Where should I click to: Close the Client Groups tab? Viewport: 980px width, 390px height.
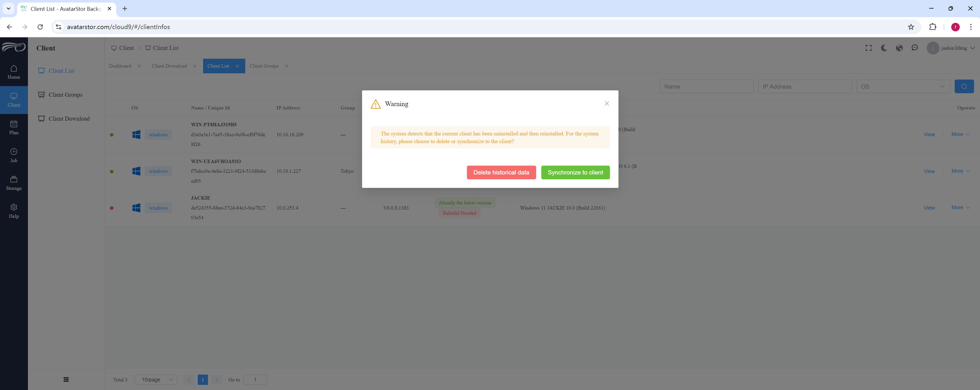coord(287,66)
